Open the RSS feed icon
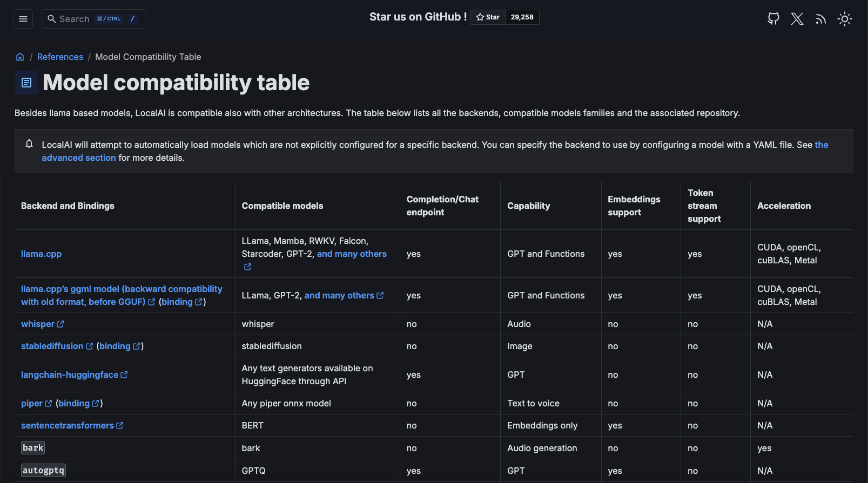This screenshot has width=868, height=483. tap(820, 19)
